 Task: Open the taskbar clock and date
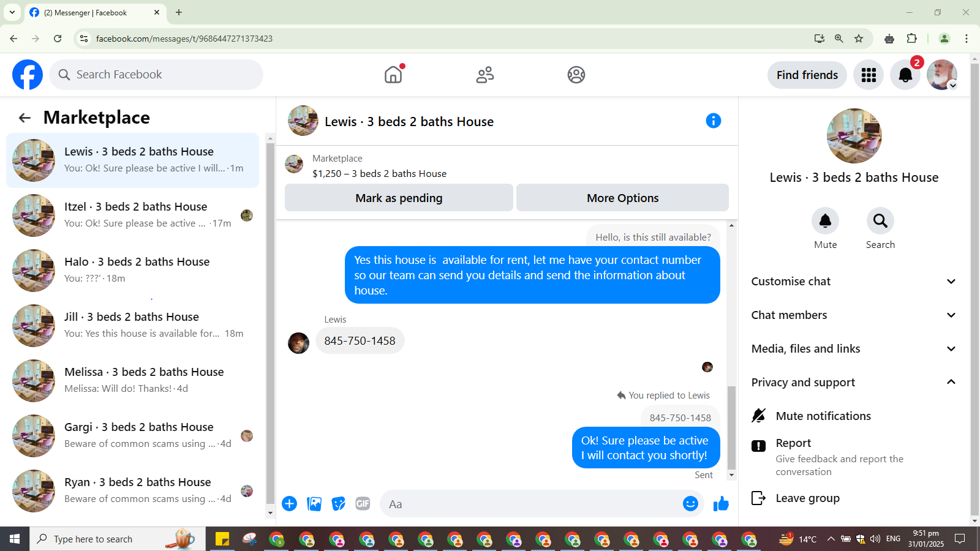point(925,539)
